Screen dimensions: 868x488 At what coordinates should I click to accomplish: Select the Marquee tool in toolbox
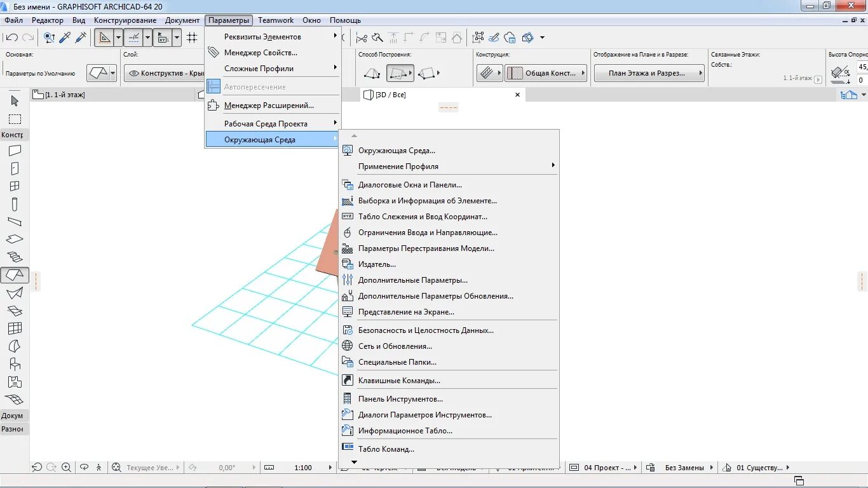[15, 119]
